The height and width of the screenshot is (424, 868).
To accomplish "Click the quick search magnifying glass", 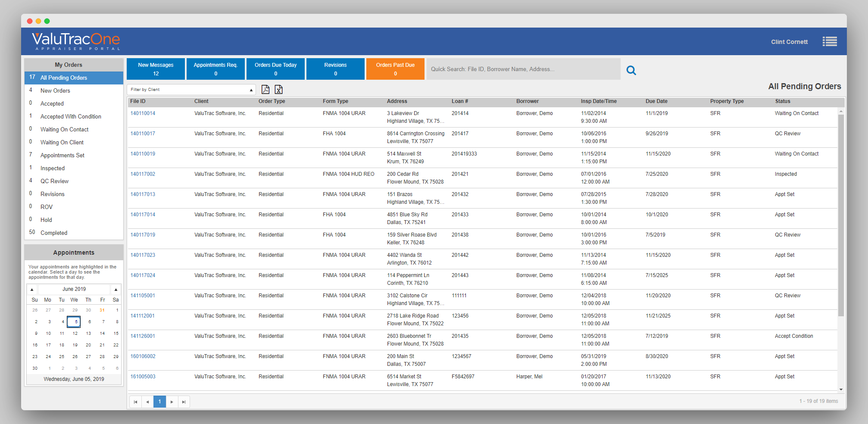I will click(631, 69).
